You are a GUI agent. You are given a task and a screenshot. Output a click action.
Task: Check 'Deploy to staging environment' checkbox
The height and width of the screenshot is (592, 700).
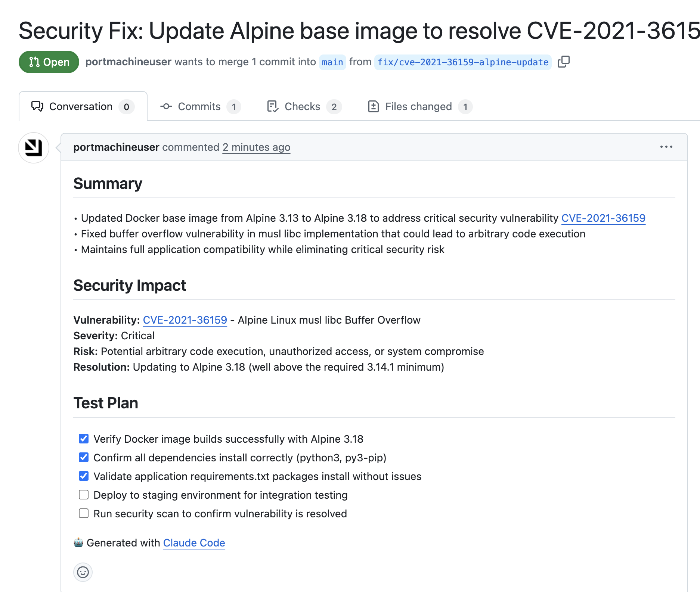84,495
